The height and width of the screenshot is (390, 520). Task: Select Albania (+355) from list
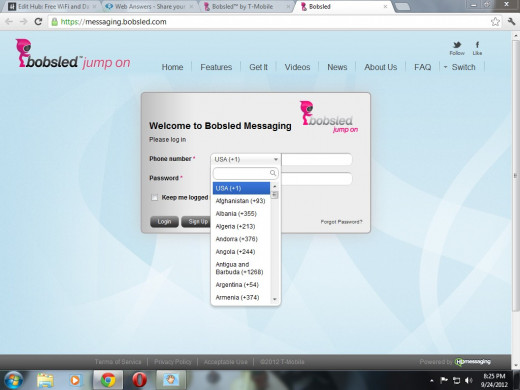[241, 214]
